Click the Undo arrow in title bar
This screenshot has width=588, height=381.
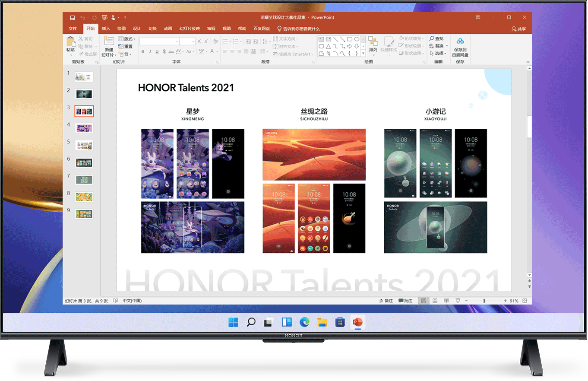click(x=82, y=17)
